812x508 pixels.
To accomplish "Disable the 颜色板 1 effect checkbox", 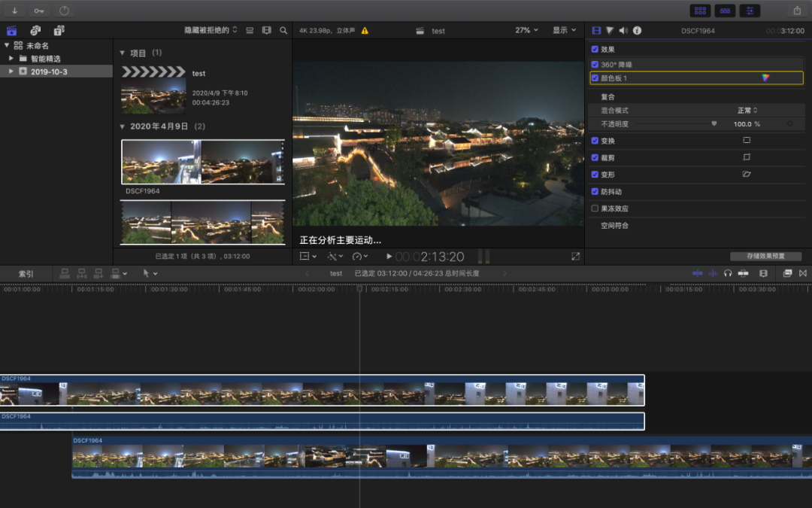I will point(595,78).
